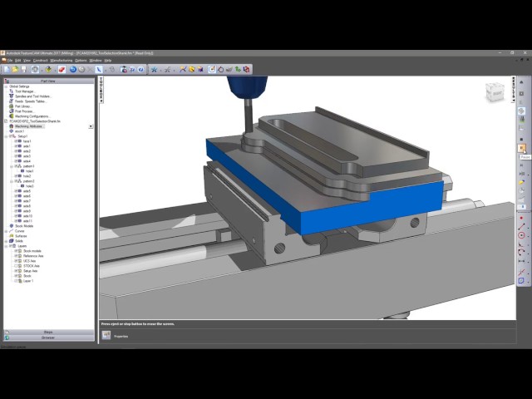Screen dimensions: 532x399
Task: Click the fast-forward to next operation icon
Action: [521, 174]
